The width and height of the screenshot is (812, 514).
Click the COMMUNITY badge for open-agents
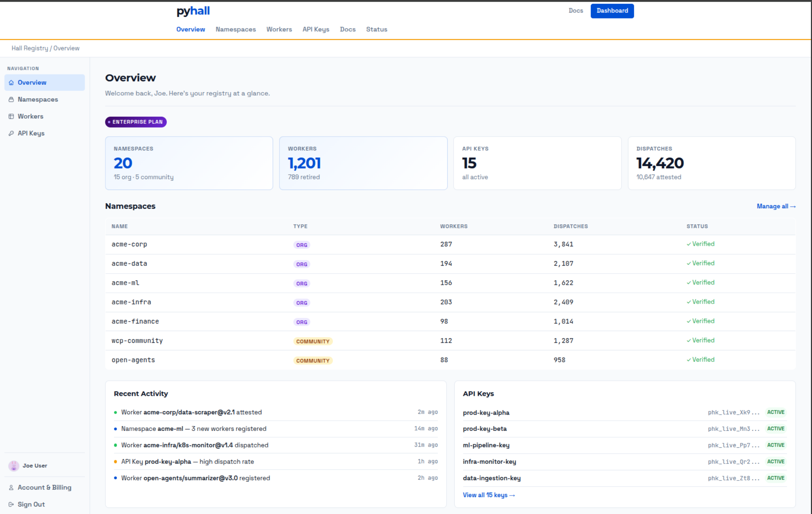click(313, 360)
